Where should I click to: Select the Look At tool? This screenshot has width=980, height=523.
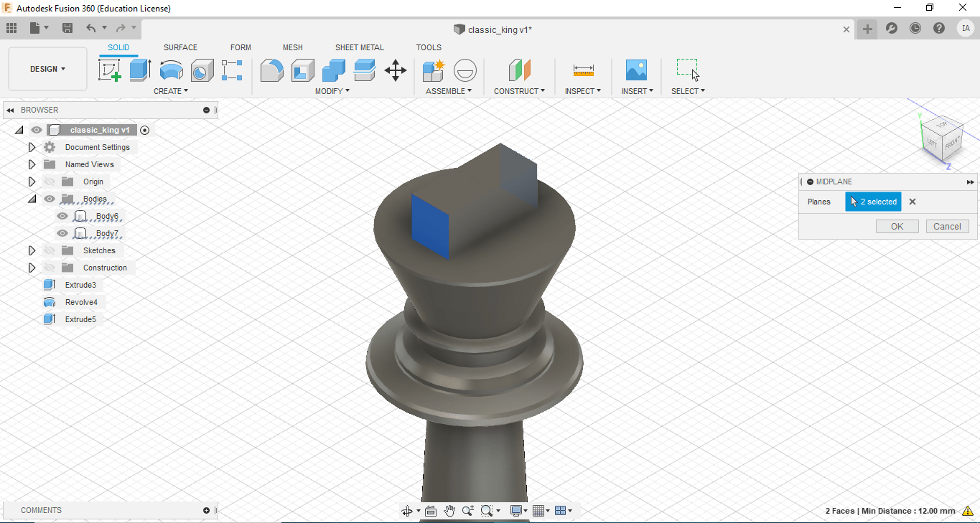[431, 511]
